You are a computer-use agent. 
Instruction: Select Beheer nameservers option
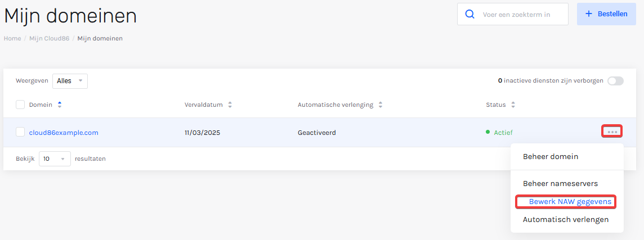click(x=560, y=183)
